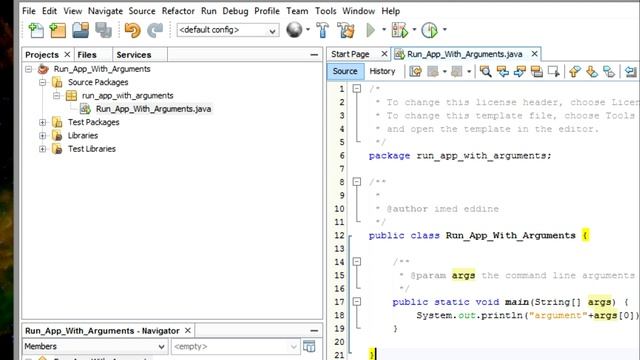The image size is (640, 360).
Task: Click the green Run Project icon
Action: (x=371, y=30)
